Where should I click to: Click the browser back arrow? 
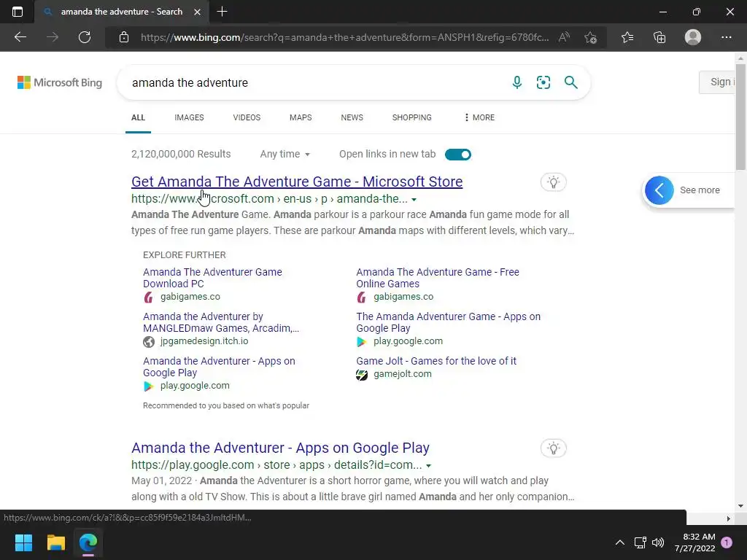20,37
